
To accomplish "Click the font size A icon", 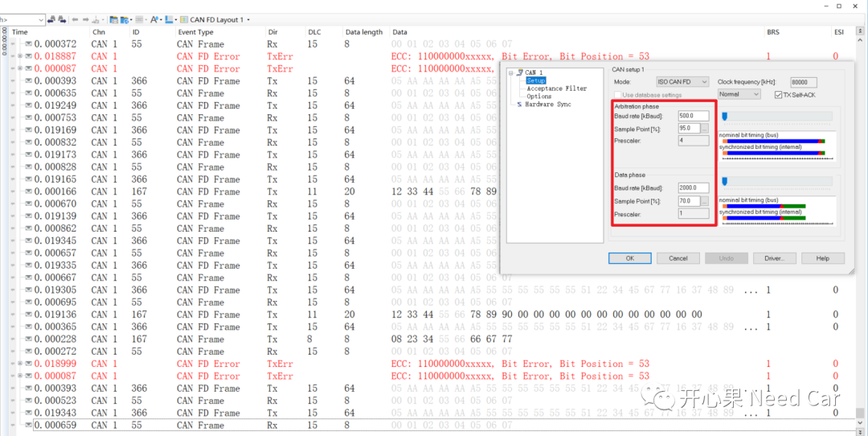I will pos(154,19).
